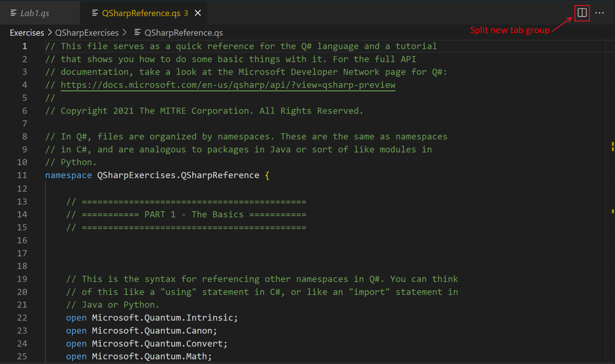
Task: Click line number 1 in the gutter
Action: click(25, 46)
